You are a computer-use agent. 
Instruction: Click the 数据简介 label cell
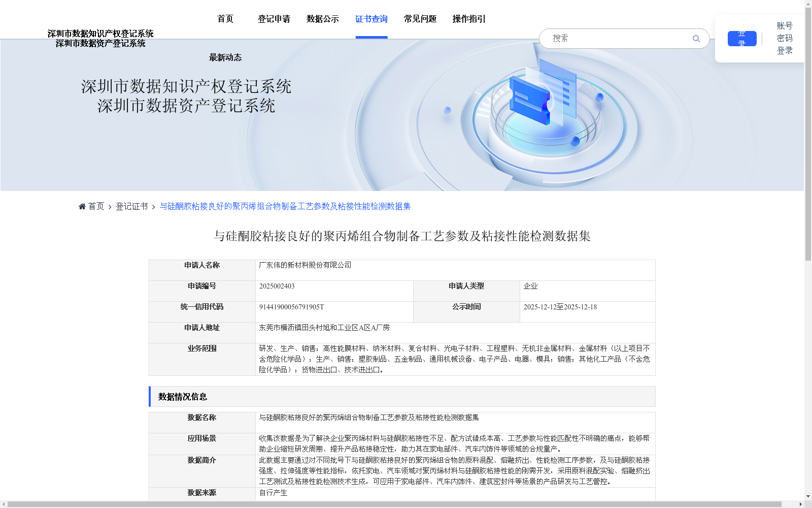pos(202,471)
